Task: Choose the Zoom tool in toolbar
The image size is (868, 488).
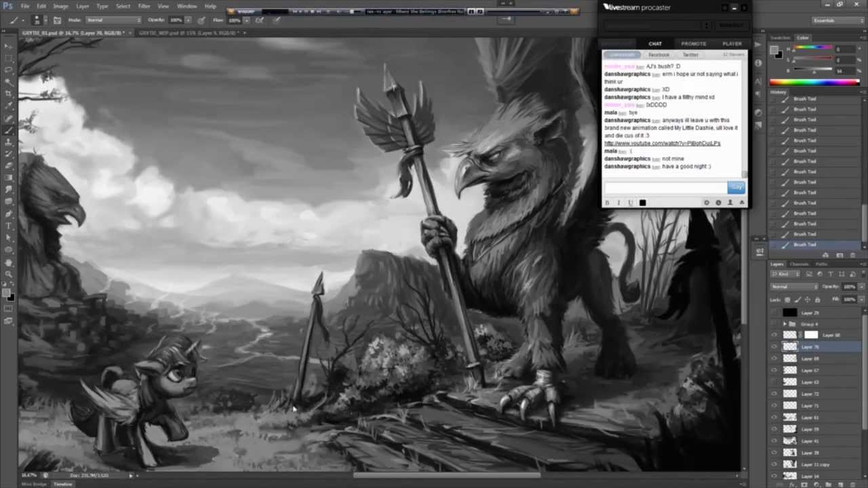Action: click(x=9, y=274)
